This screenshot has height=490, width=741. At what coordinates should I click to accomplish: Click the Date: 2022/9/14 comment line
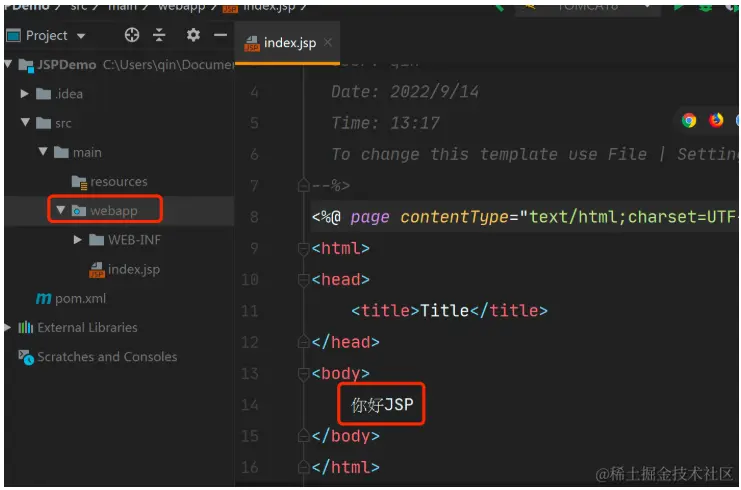pyautogui.click(x=405, y=91)
